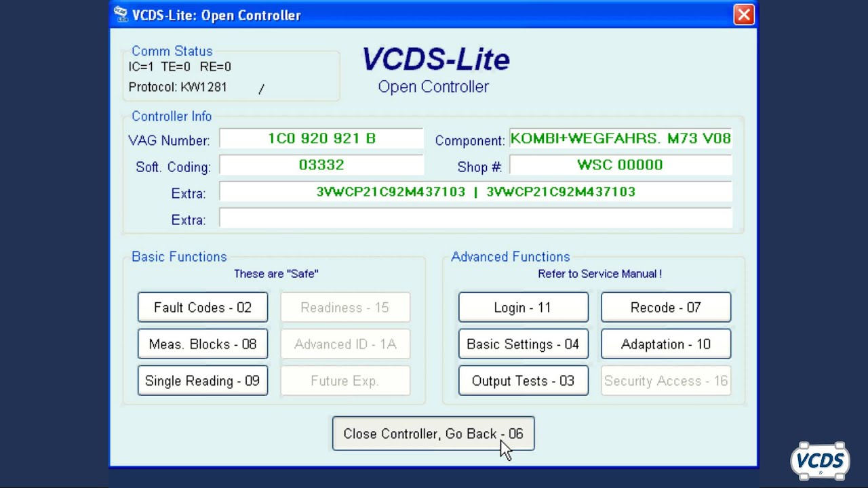Click the 'Comm Status' group label

(172, 52)
